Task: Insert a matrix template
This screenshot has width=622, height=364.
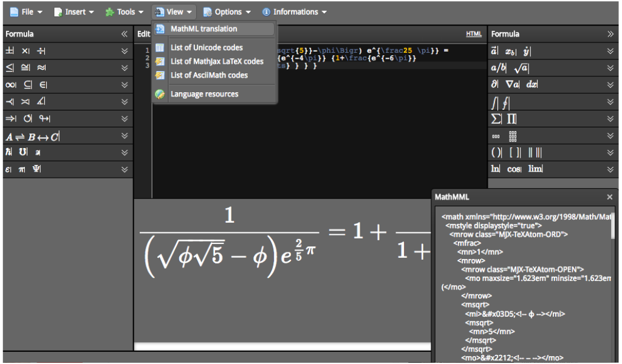Action: [x=512, y=135]
